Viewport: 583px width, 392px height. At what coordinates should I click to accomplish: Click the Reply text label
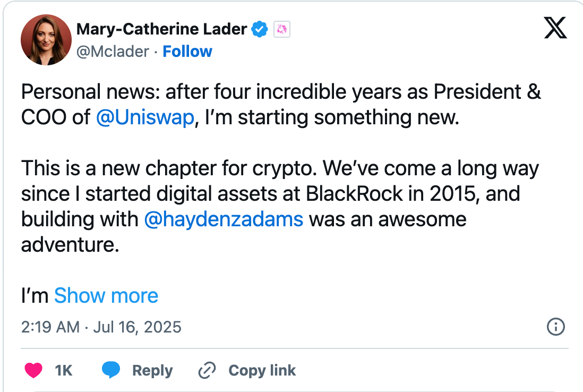pos(152,370)
